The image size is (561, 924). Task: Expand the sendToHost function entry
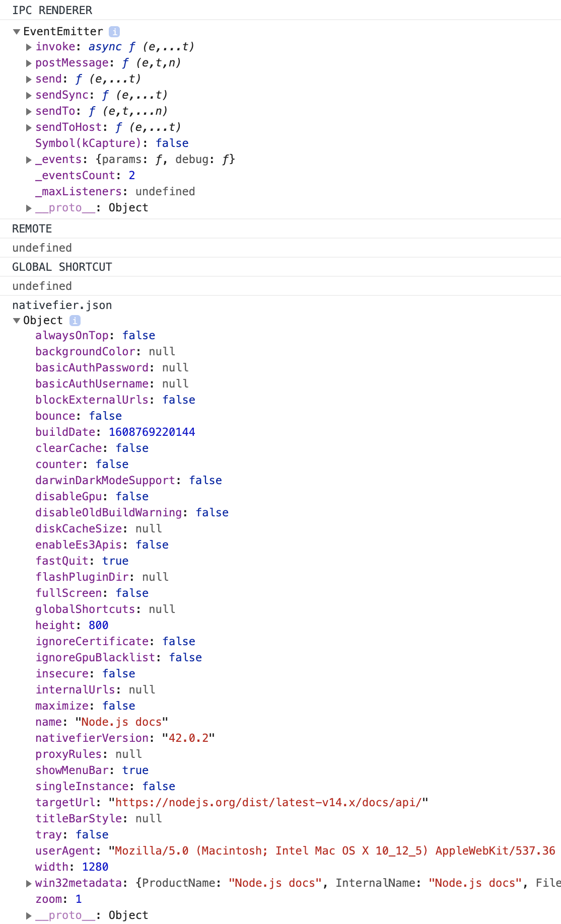click(29, 128)
